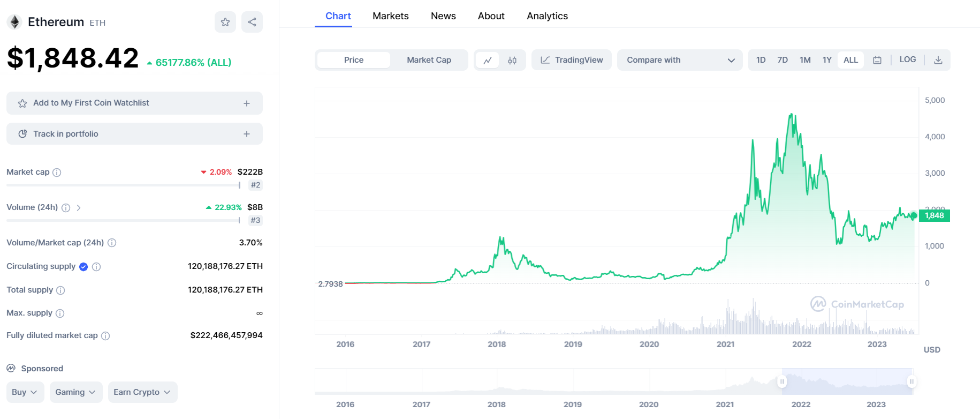Image resolution: width=980 pixels, height=419 pixels.
Task: Click volume rank #3 badge
Action: (256, 220)
